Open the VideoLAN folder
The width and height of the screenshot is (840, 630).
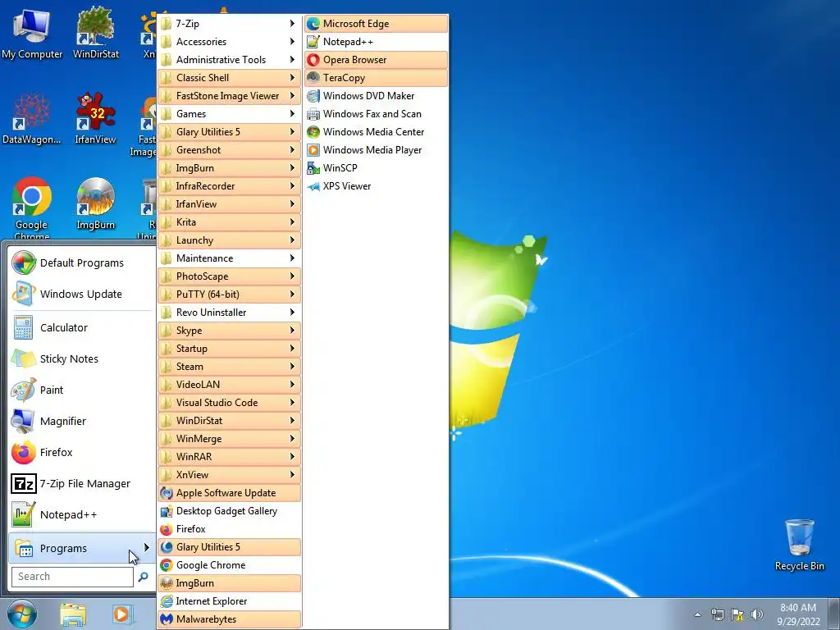(230, 385)
